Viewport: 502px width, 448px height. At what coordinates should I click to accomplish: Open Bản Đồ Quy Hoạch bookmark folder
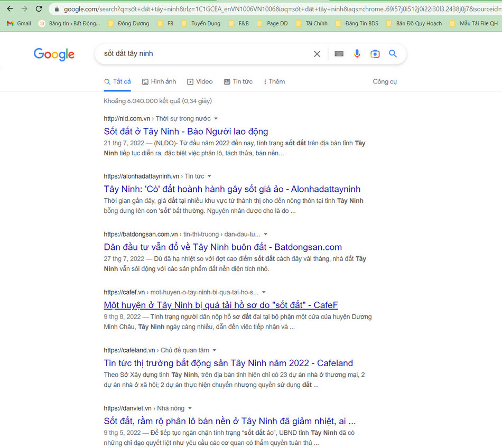point(414,23)
